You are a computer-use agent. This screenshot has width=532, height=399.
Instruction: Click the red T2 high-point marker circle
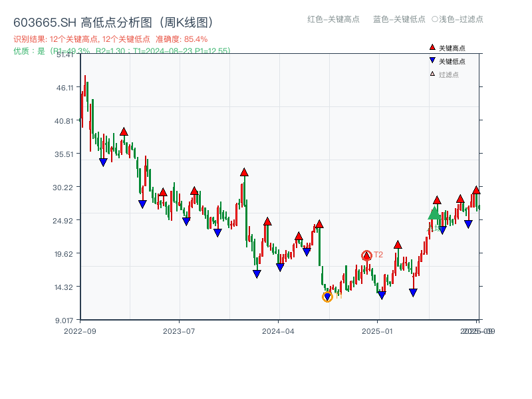366,255
